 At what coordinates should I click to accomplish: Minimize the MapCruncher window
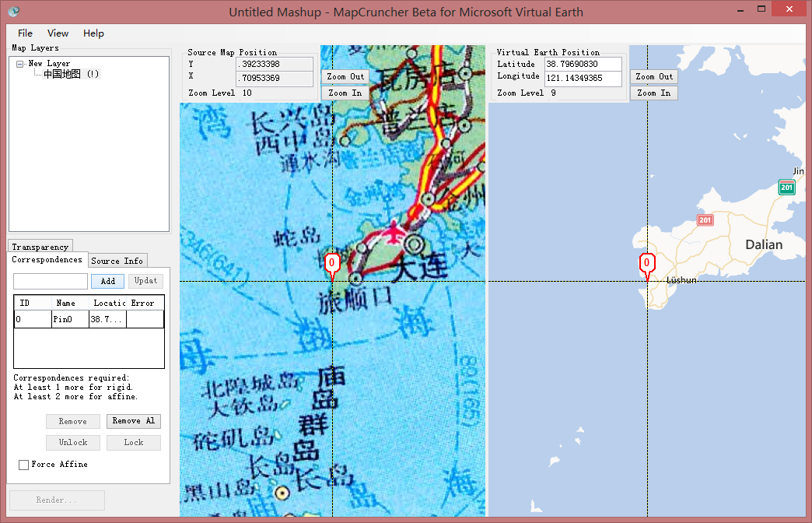pyautogui.click(x=740, y=9)
